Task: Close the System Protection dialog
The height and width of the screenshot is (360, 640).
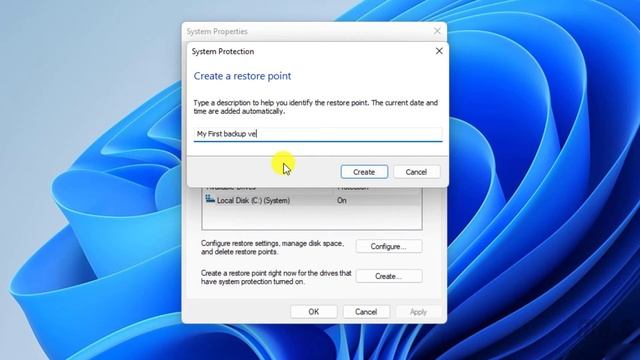Action: (439, 51)
